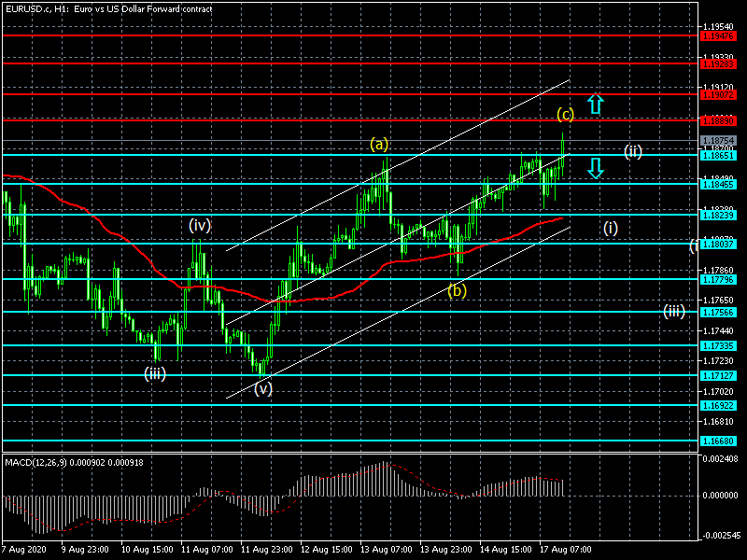The width and height of the screenshot is (747, 560).
Task: Click the 1.19540 price axis value
Action: coord(718,26)
